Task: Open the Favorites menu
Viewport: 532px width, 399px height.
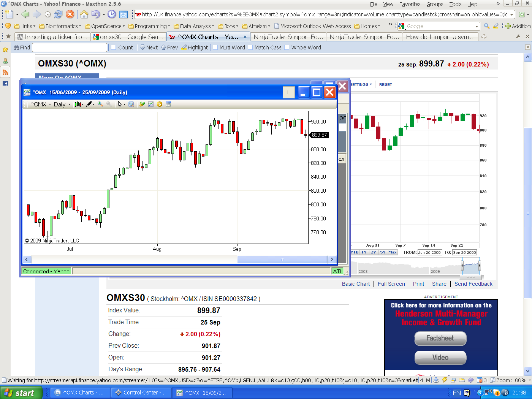Action: point(410,4)
